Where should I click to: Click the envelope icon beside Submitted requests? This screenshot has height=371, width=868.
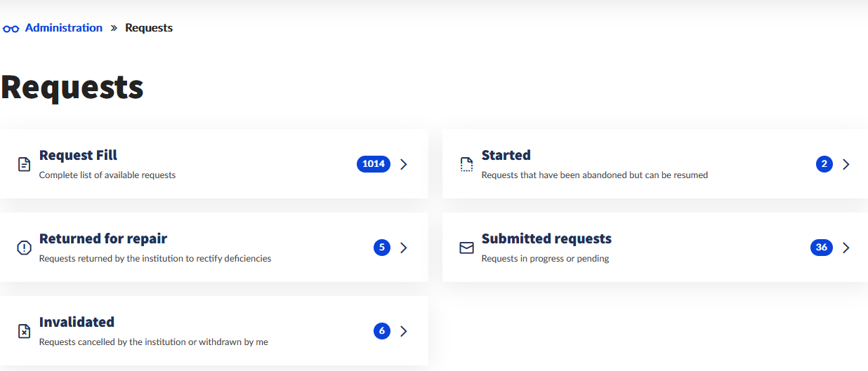pyautogui.click(x=466, y=248)
